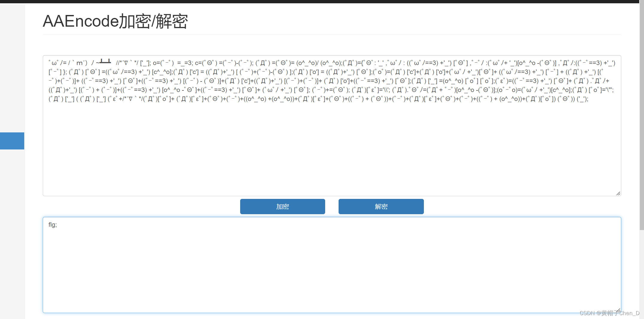Click the blue tab on the left screen edge
644x319 pixels.
(12, 141)
